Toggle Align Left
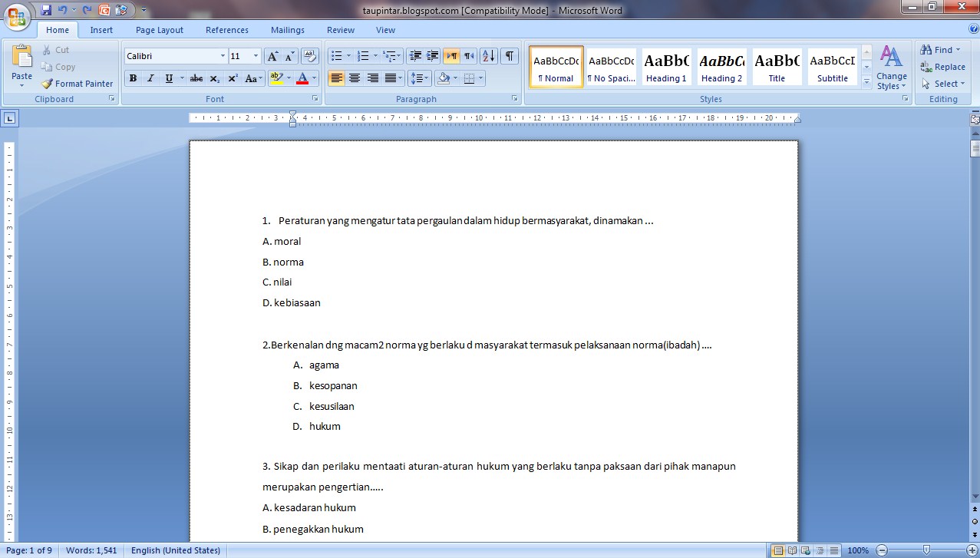Viewport: 980px width, 558px height. click(x=337, y=78)
